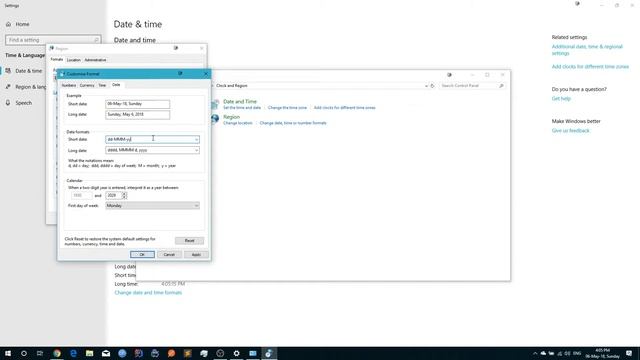640x360 pixels.
Task: Expand the Control Panel address bar dropdown
Action: point(426,86)
